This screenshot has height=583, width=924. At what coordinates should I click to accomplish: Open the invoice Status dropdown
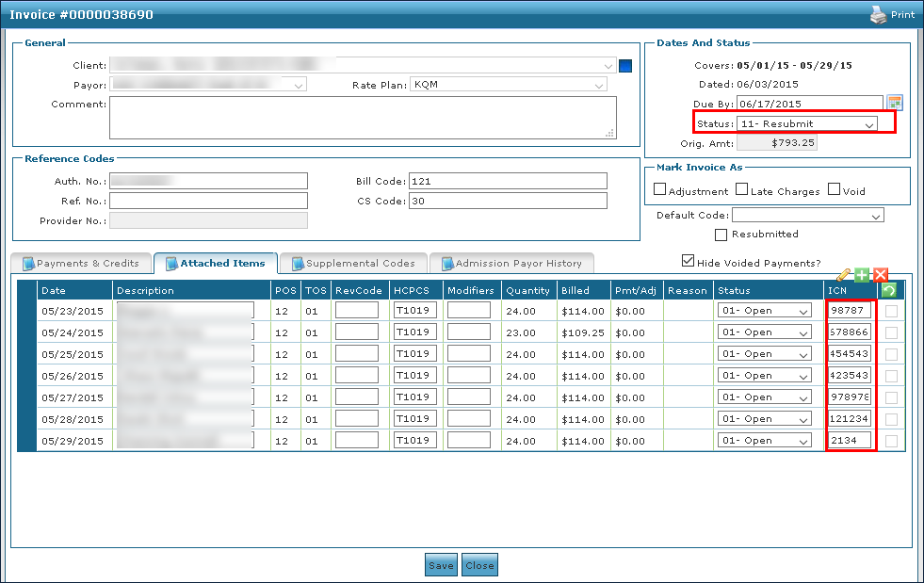[x=808, y=123]
